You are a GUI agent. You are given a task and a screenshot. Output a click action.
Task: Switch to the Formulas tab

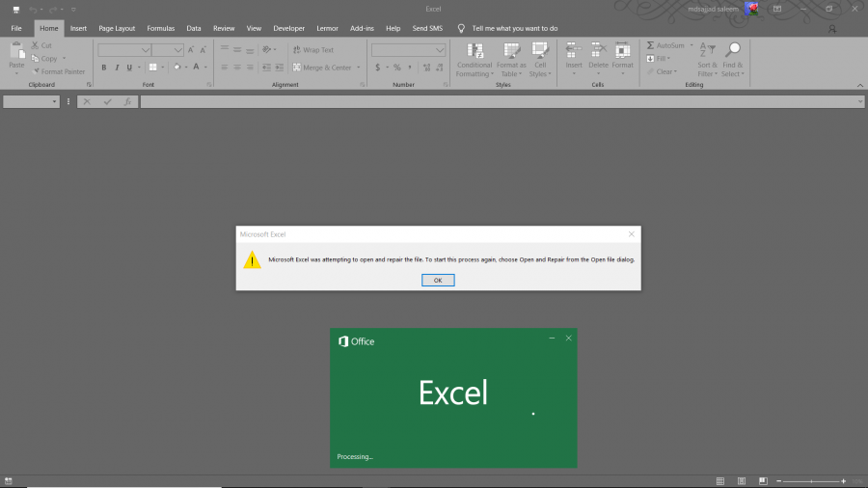tap(160, 28)
